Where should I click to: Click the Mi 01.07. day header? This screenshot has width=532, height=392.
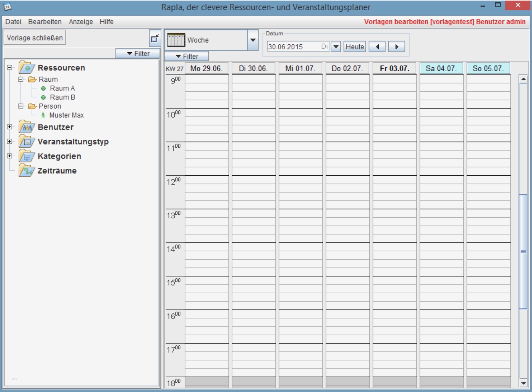[x=300, y=68]
